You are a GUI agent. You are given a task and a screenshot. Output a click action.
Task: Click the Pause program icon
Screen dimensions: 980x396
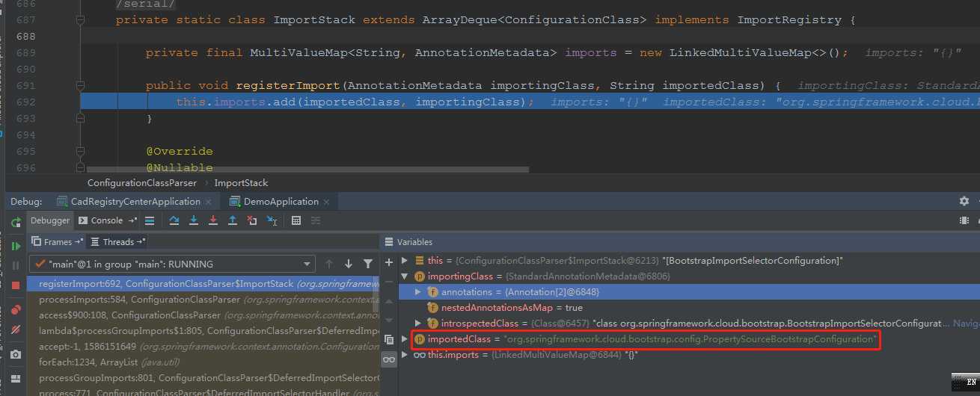pos(16,265)
